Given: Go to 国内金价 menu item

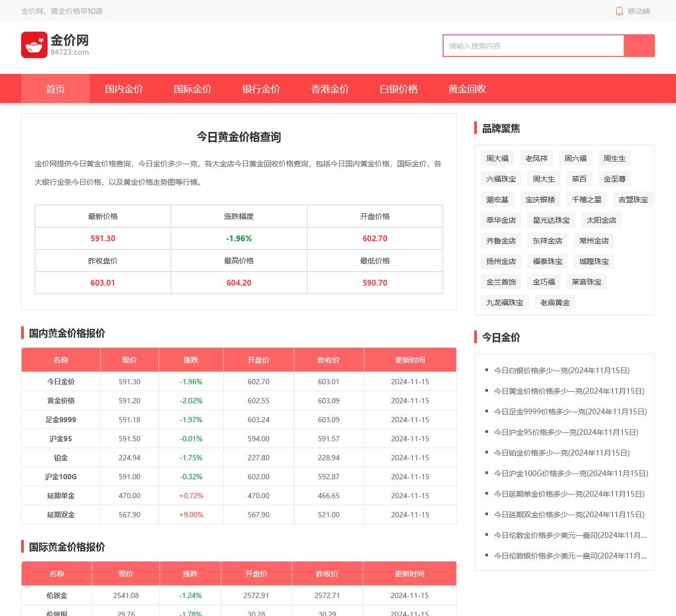Looking at the screenshot, I should coord(124,89).
